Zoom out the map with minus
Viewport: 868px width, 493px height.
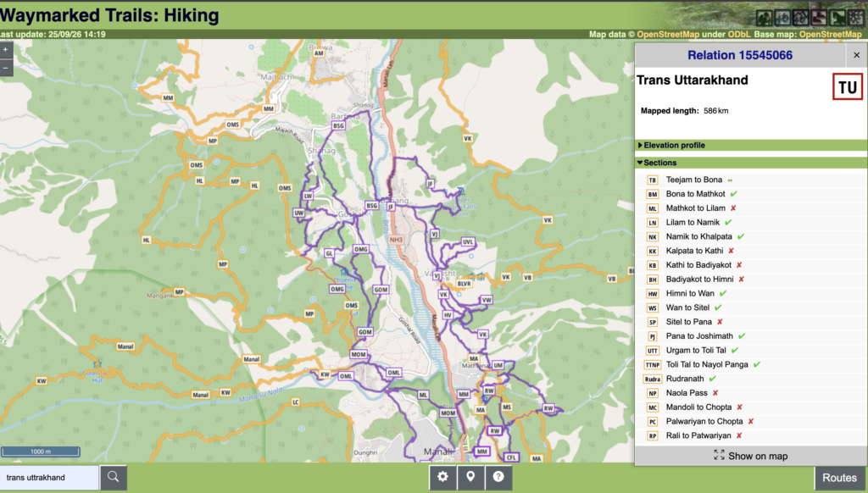[x=6, y=68]
